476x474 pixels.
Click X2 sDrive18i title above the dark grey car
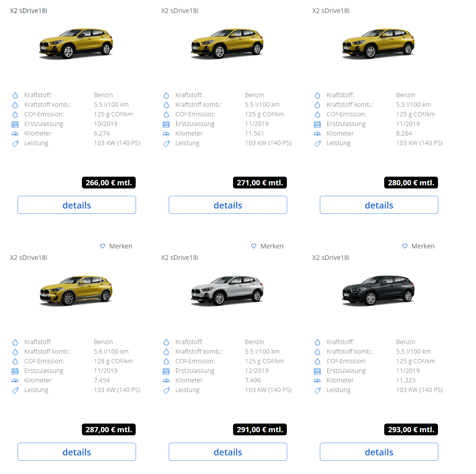pos(331,257)
